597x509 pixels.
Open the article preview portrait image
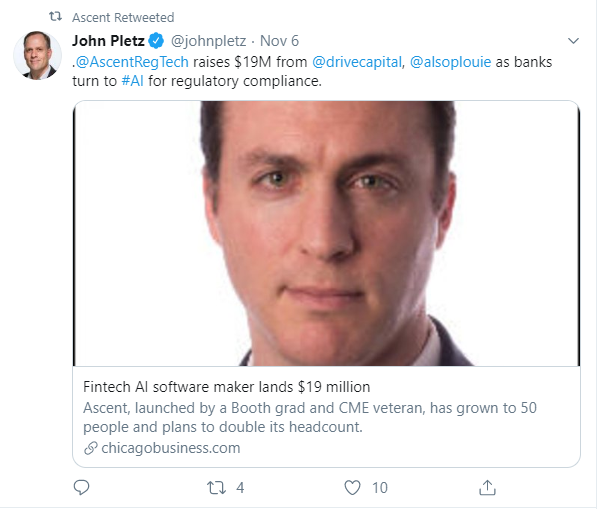[326, 233]
